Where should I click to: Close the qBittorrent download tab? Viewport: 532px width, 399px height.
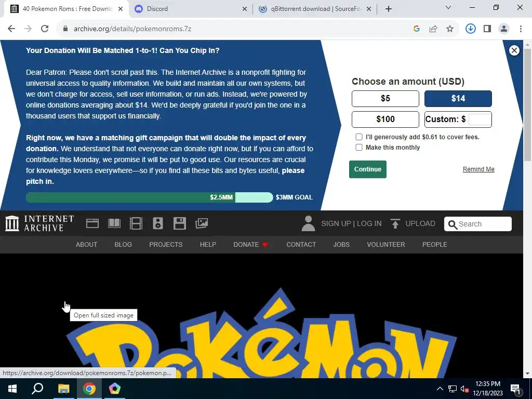369,9
